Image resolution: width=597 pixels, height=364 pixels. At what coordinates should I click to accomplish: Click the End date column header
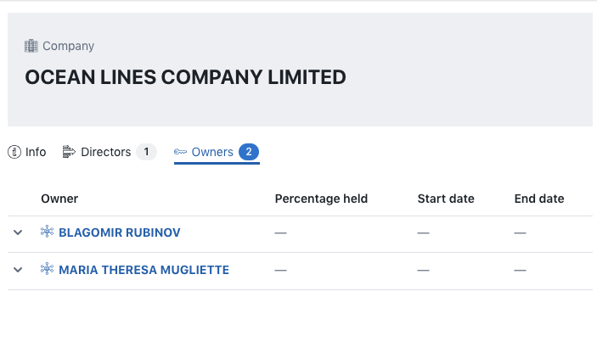pos(539,199)
